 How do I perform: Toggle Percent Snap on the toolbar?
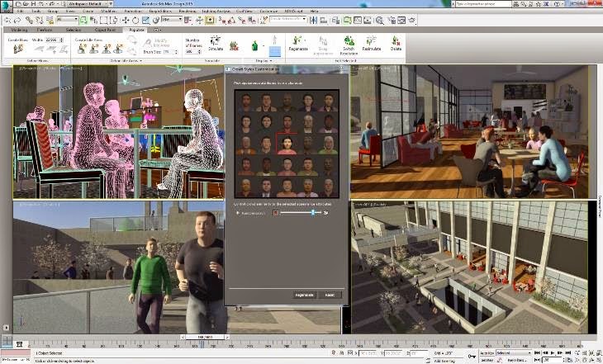(x=242, y=21)
